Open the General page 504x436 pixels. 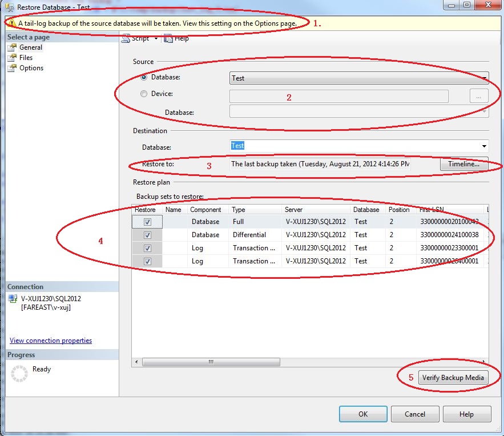pyautogui.click(x=30, y=47)
